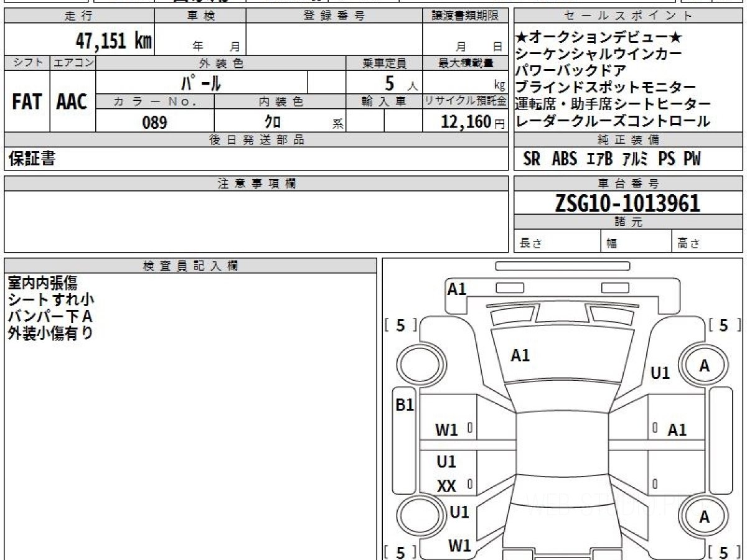Click the color number 089

click(x=154, y=123)
